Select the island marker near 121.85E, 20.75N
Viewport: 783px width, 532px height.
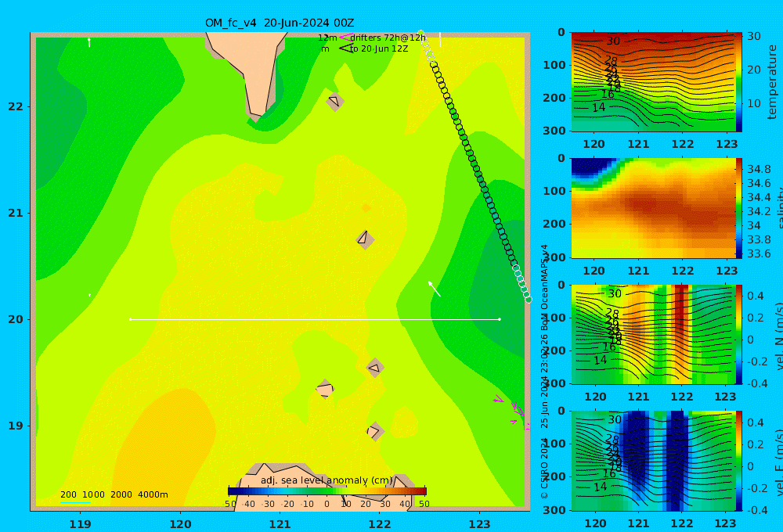(x=365, y=239)
